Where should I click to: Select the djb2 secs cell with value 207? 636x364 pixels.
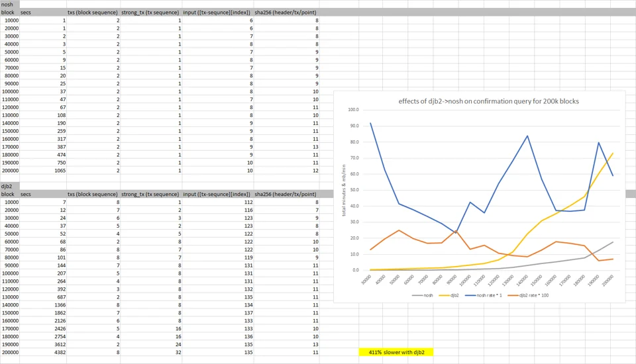43,273
